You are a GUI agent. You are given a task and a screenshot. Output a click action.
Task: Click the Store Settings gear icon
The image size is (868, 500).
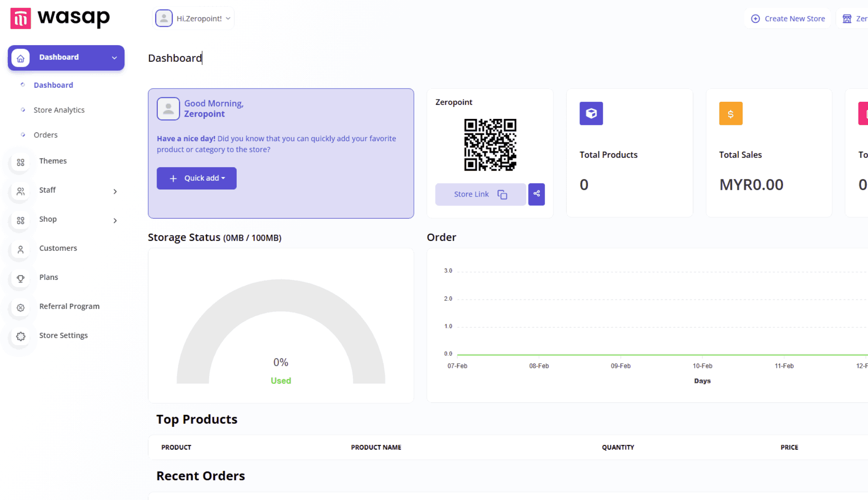21,336
